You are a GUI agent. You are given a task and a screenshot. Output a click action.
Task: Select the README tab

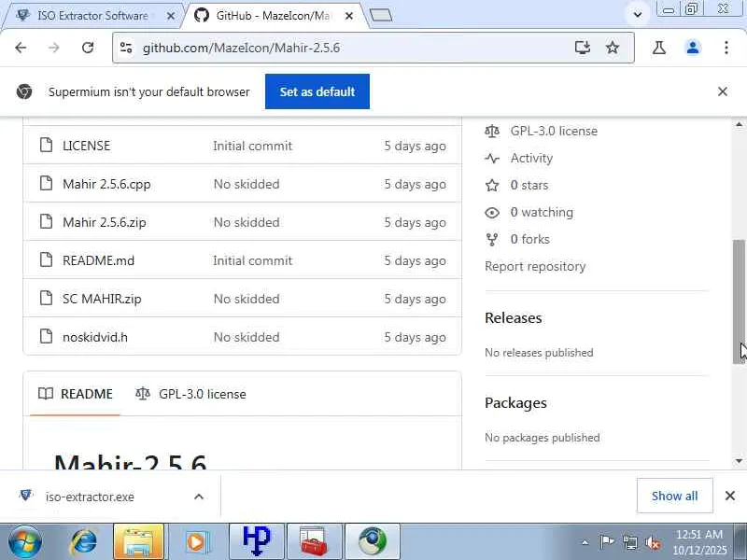coord(76,394)
